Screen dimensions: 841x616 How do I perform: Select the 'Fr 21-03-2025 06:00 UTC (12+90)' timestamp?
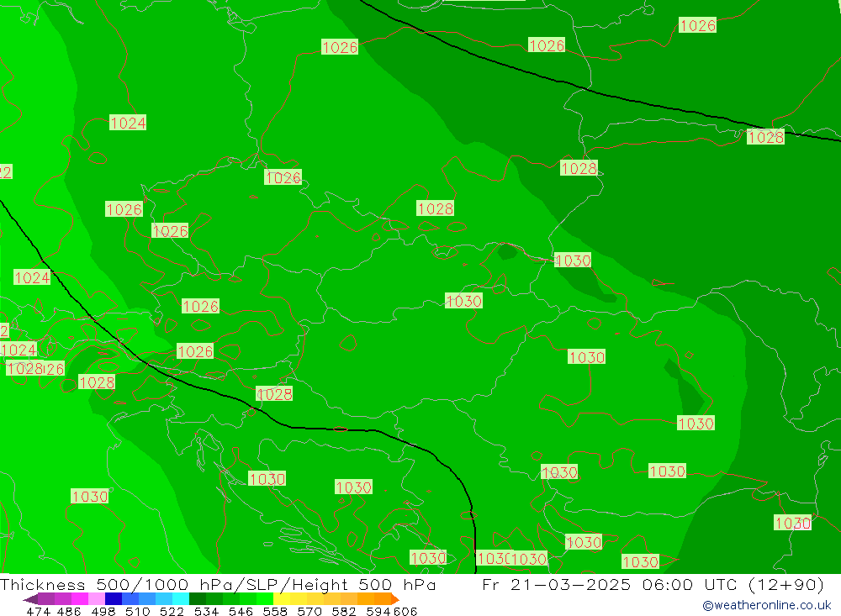[x=653, y=584]
